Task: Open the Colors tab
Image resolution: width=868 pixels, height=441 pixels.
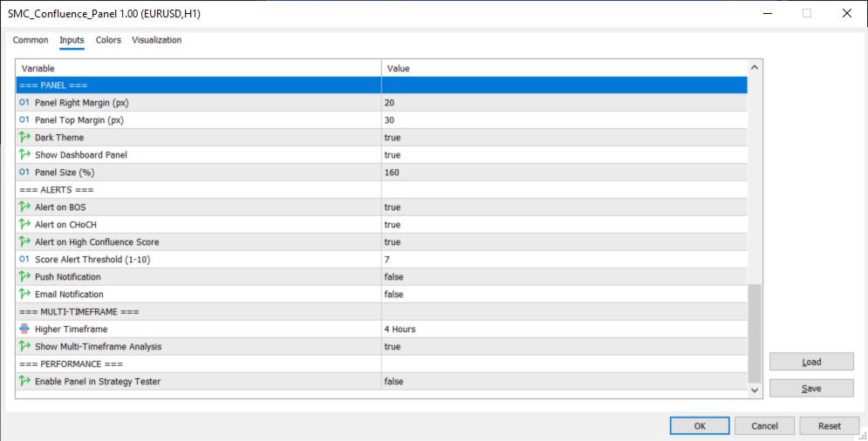Action: click(x=108, y=40)
